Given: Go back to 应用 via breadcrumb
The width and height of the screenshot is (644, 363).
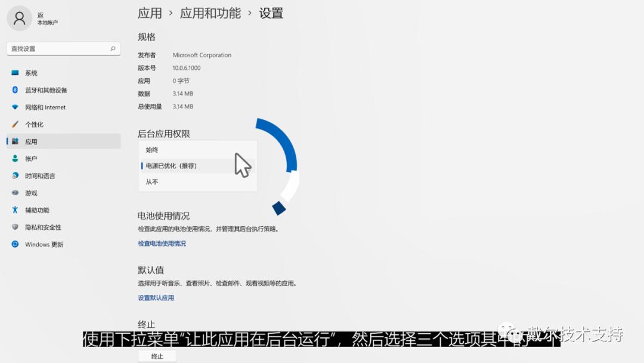Looking at the screenshot, I should pyautogui.click(x=150, y=13).
